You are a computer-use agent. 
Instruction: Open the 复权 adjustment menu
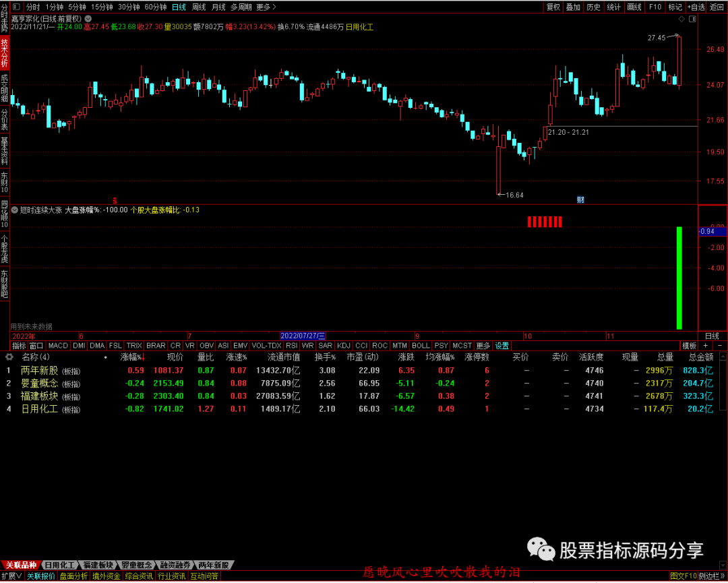pos(553,7)
